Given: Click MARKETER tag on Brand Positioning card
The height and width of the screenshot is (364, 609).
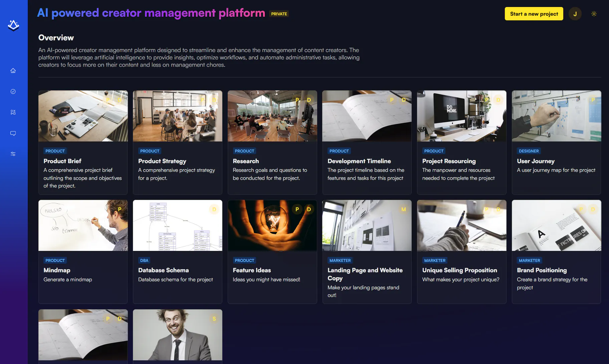Looking at the screenshot, I should [x=530, y=261].
